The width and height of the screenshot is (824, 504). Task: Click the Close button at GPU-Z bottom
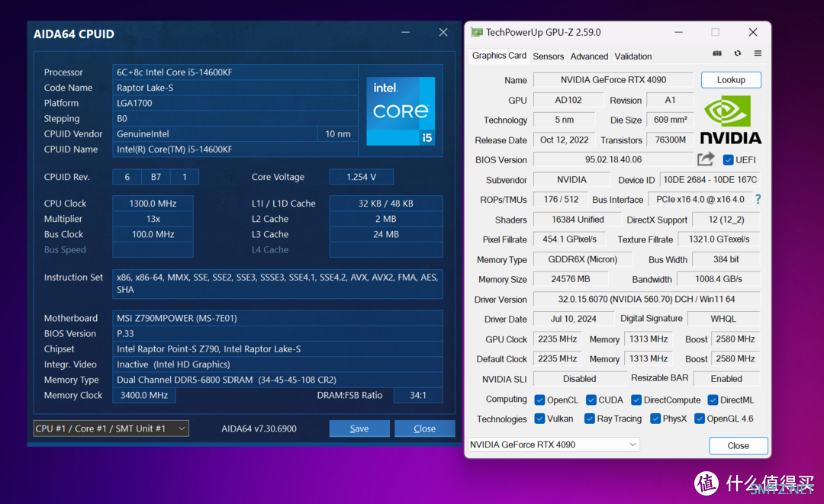tap(738, 446)
